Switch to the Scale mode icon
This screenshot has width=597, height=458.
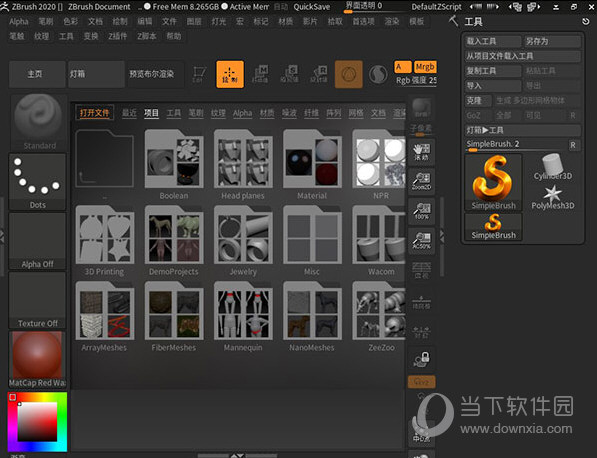(x=289, y=74)
